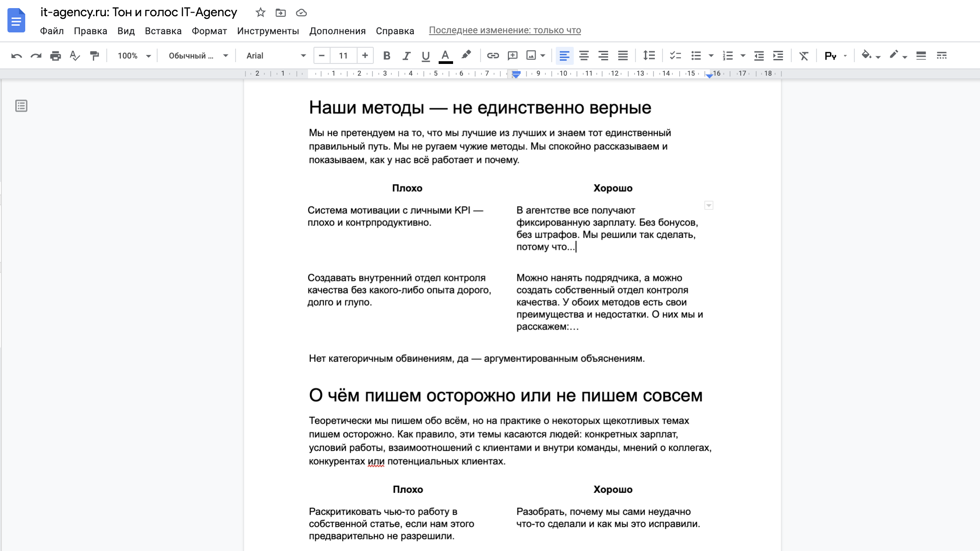
Task: Open the border dash style icon
Action: click(x=942, y=56)
